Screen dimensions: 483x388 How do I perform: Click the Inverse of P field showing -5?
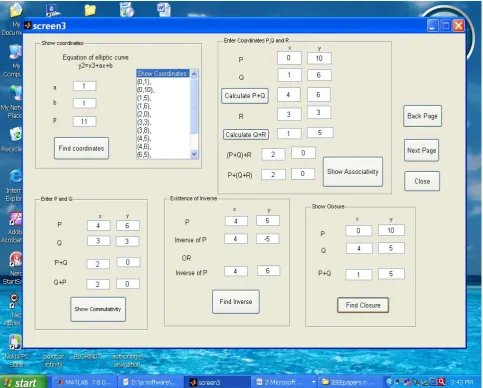point(268,239)
